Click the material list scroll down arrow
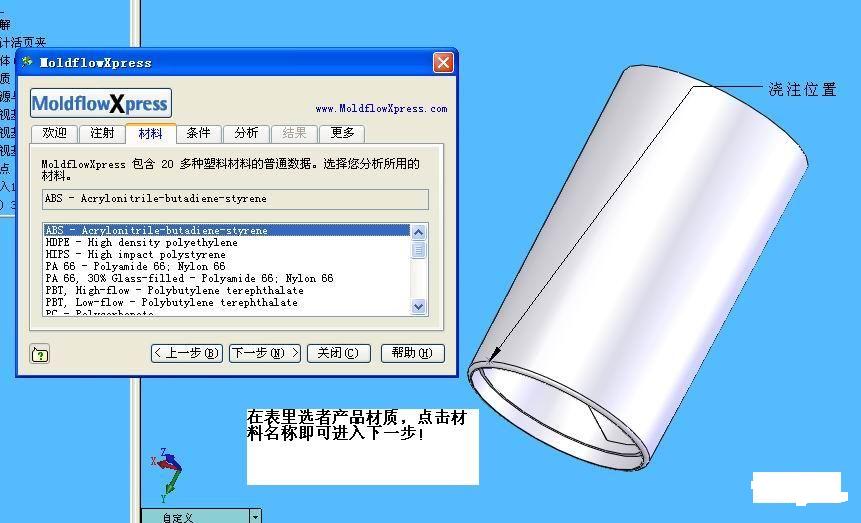This screenshot has height=523, width=861. click(x=418, y=307)
